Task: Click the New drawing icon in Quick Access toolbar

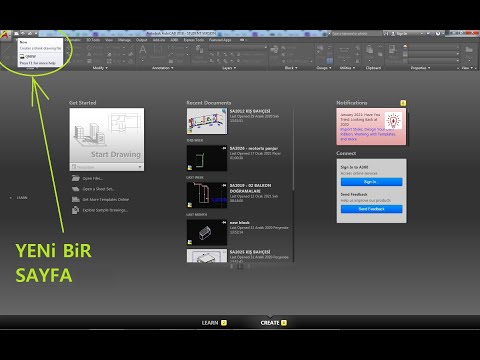Action: point(16,33)
